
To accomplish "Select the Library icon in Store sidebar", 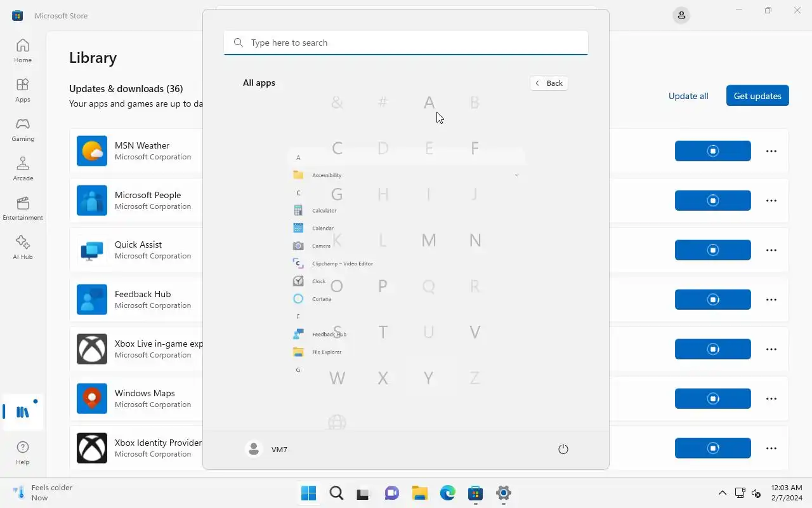I will 23,412.
